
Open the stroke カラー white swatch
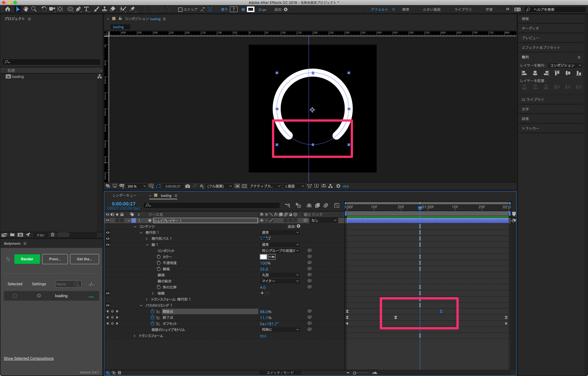pos(263,257)
